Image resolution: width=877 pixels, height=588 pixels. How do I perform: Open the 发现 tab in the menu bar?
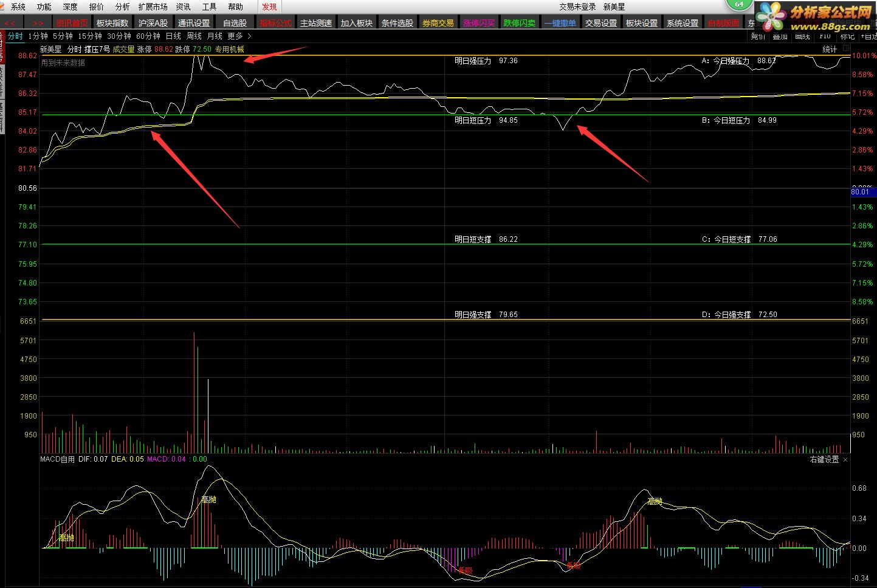(x=269, y=7)
